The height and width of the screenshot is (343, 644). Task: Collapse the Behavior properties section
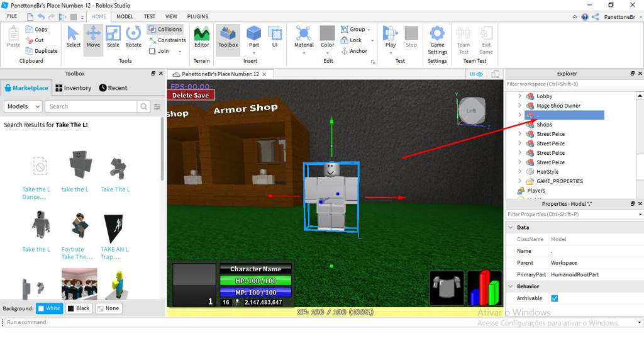[x=511, y=286]
